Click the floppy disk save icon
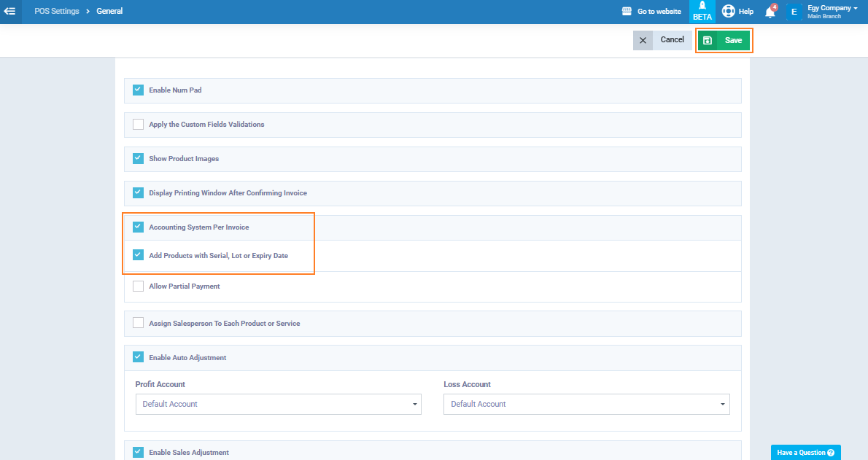This screenshot has height=460, width=868. 708,40
